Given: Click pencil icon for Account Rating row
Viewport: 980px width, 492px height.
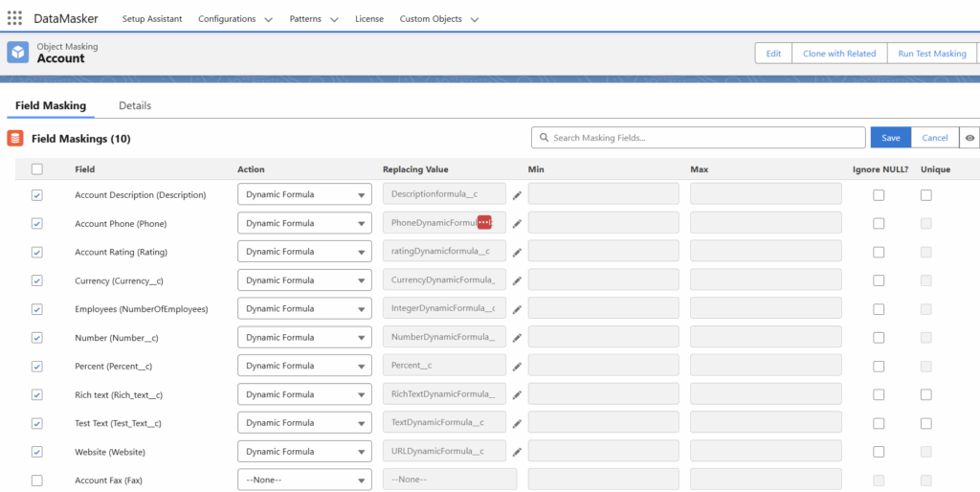Looking at the screenshot, I should [x=517, y=252].
